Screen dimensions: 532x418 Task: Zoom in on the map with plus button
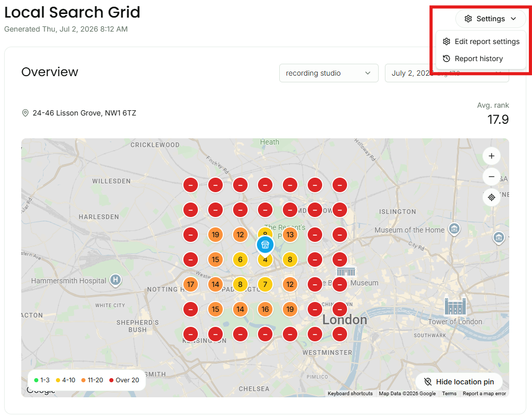(x=491, y=156)
